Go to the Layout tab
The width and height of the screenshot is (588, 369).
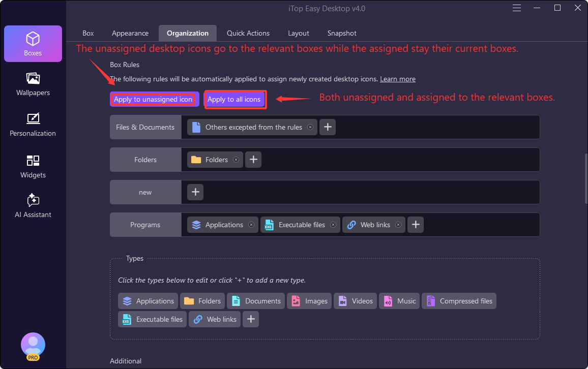pos(299,34)
